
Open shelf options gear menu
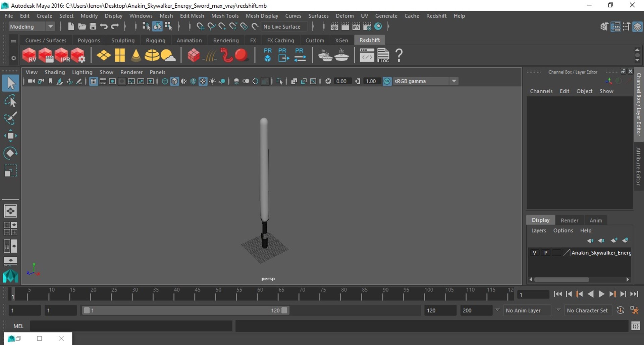tap(13, 58)
